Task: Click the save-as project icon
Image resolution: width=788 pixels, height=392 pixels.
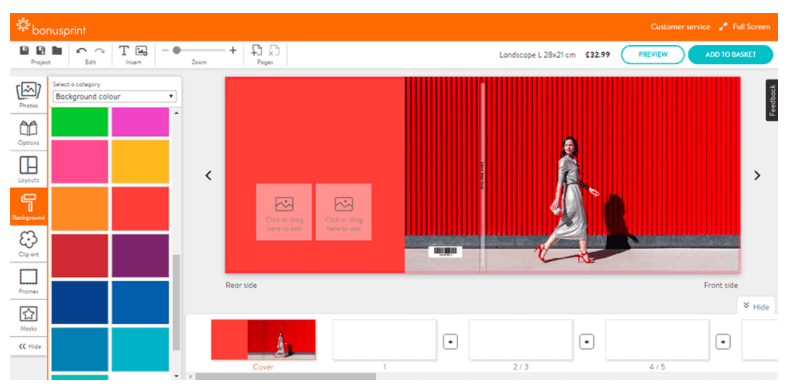Action: [x=41, y=50]
